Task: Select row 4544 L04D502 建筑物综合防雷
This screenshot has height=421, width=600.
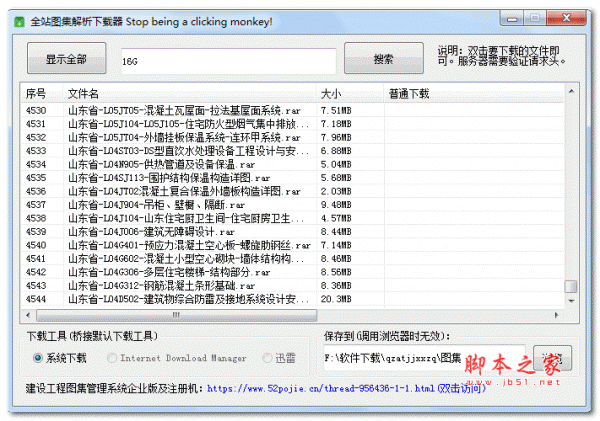Action: pyautogui.click(x=293, y=299)
